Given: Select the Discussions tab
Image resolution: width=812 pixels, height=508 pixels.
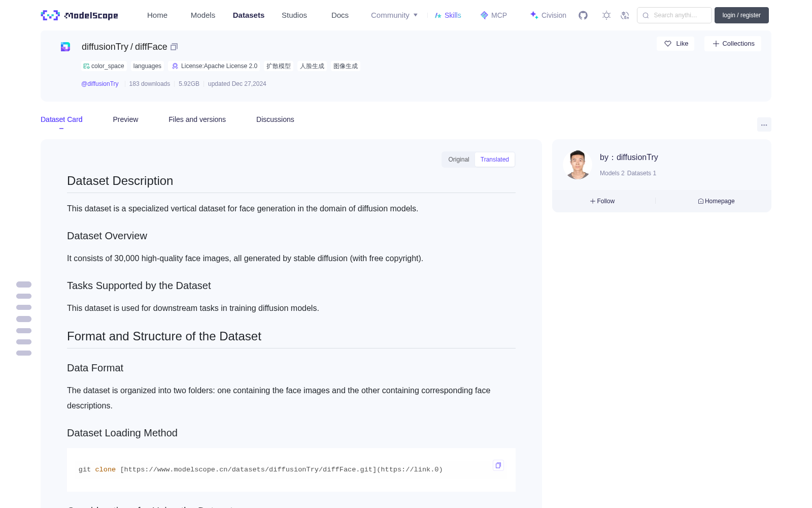Looking at the screenshot, I should (275, 119).
